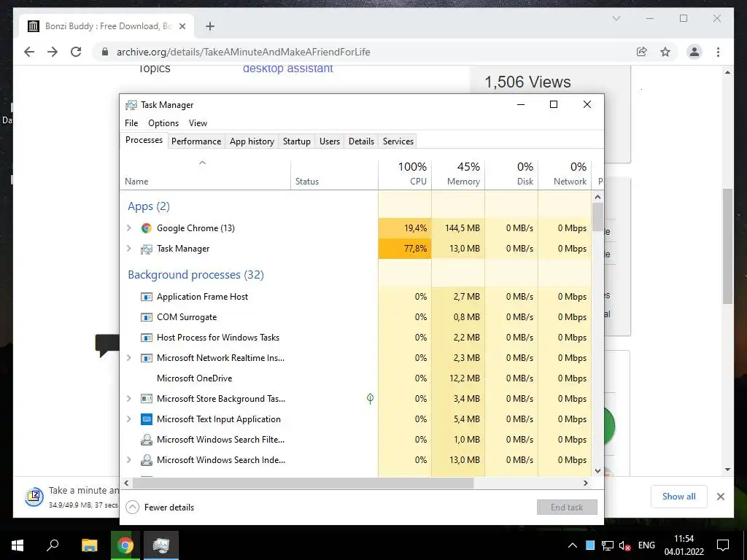The image size is (747, 560).
Task: Open the notification center icon
Action: tap(723, 545)
